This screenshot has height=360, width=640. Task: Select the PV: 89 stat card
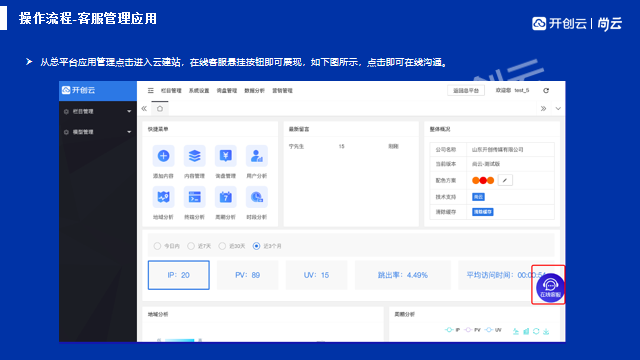tap(248, 275)
